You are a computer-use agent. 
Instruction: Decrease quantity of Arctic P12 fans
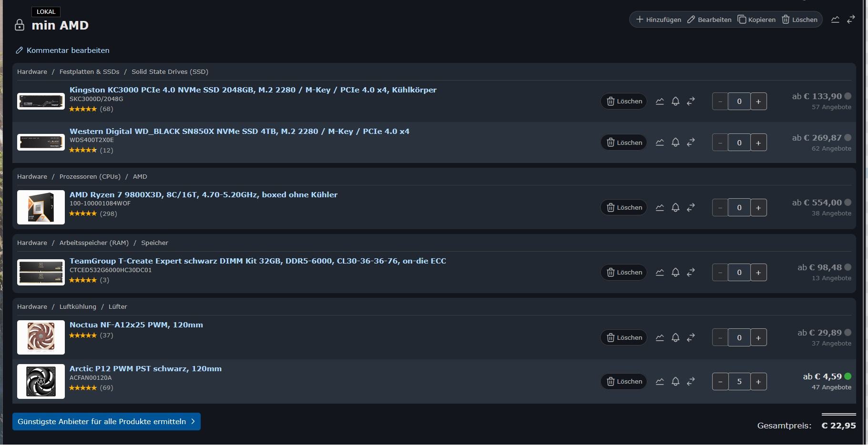point(720,381)
